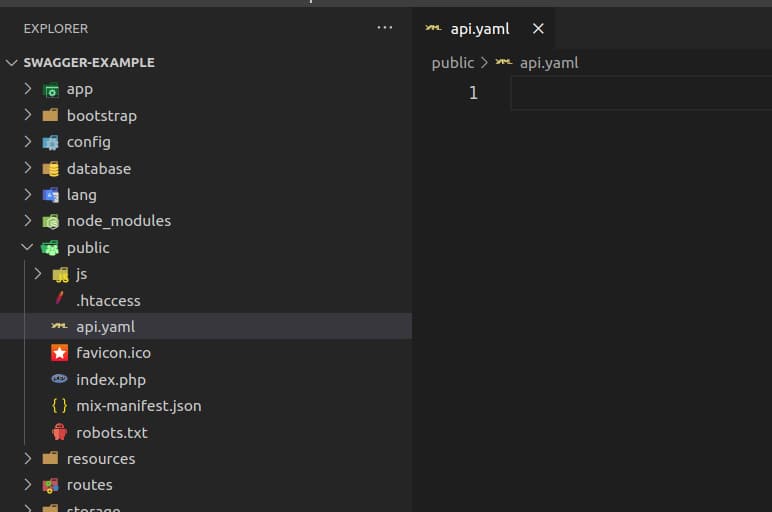Click the resources folder icon
This screenshot has height=512, width=772.
(x=50, y=458)
